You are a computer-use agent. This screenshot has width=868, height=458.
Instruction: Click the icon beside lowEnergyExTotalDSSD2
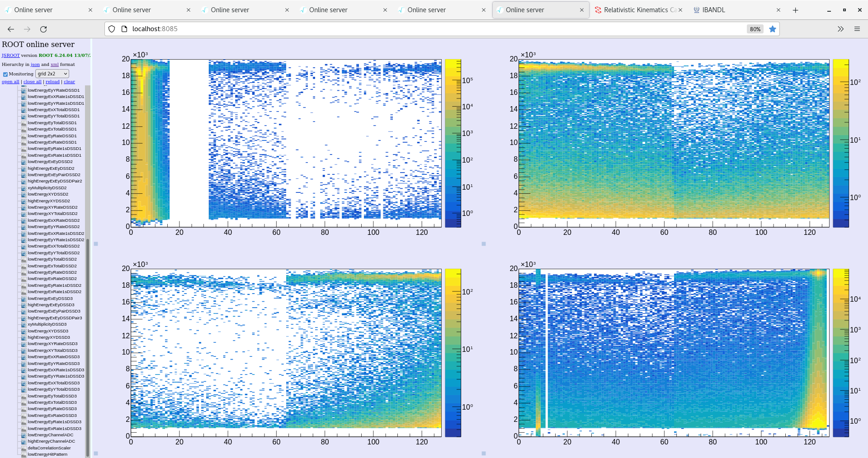tap(24, 266)
